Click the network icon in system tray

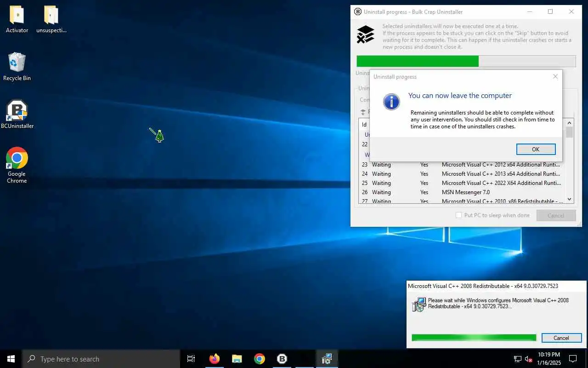click(x=518, y=359)
